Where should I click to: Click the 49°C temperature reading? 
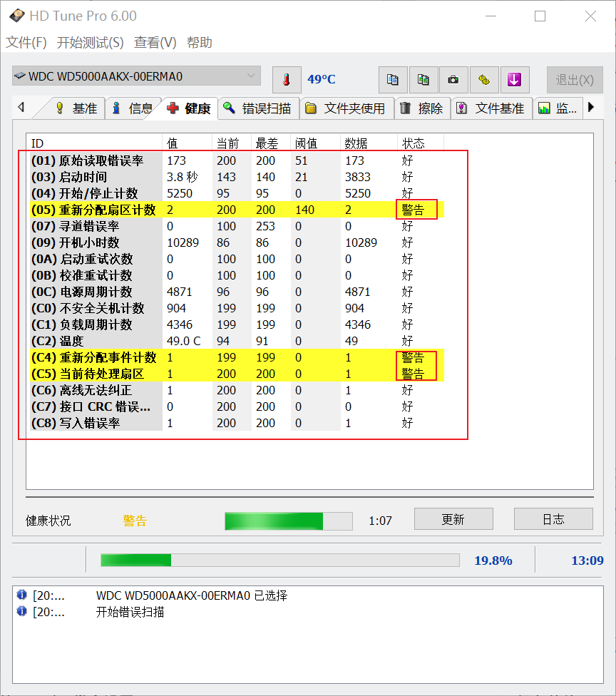tap(322, 79)
